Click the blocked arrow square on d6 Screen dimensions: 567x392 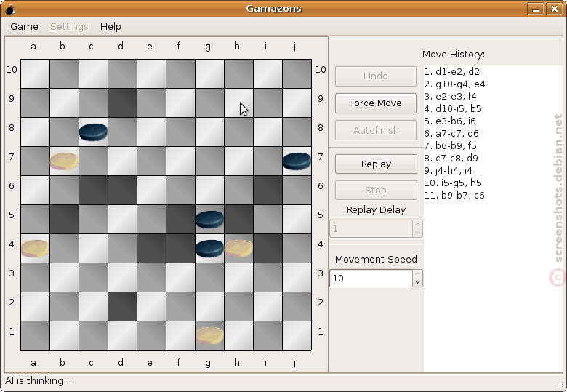(122, 191)
